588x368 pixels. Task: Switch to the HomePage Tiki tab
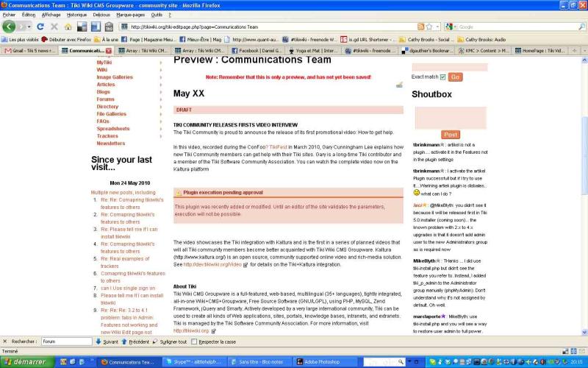coord(539,51)
